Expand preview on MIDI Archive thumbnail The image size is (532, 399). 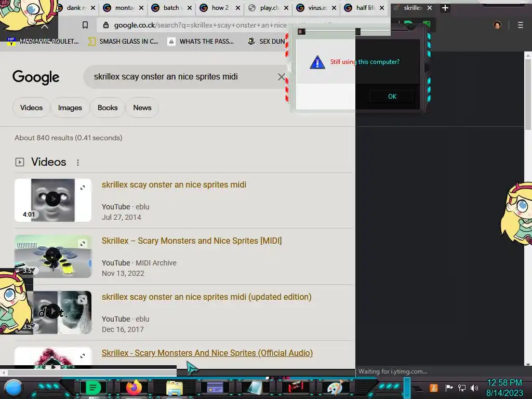tap(83, 244)
